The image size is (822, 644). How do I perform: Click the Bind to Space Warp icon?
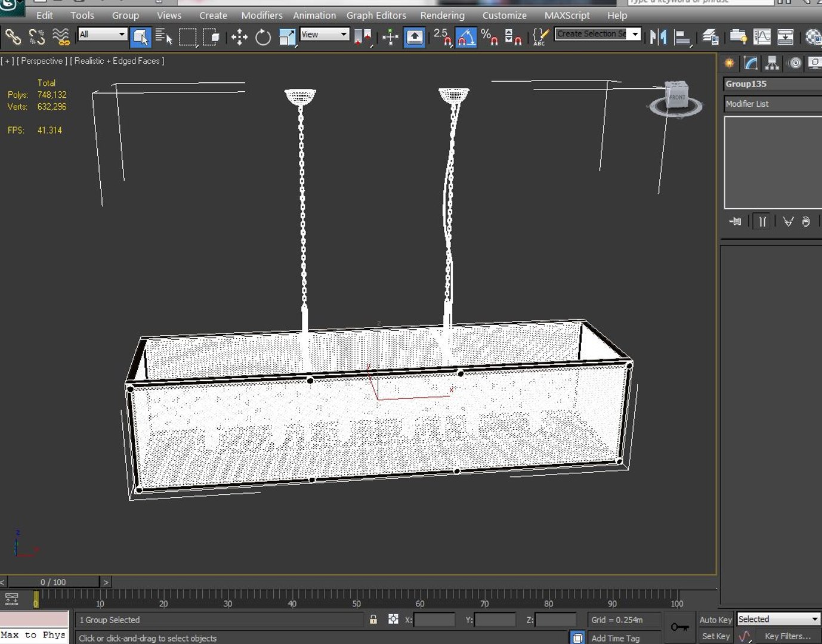click(61, 37)
